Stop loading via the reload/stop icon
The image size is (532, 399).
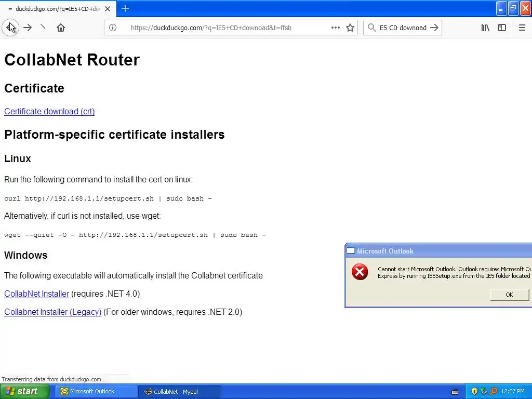click(x=43, y=26)
